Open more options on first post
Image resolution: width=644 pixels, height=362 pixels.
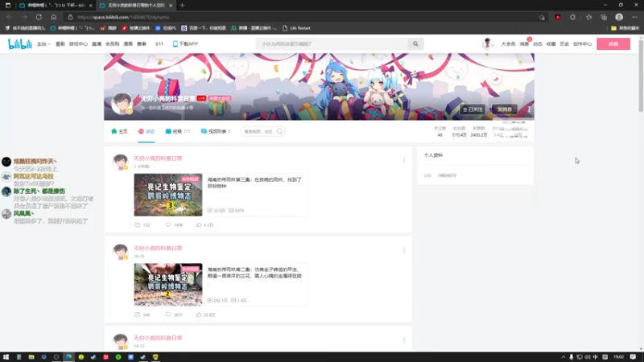pyautogui.click(x=404, y=160)
